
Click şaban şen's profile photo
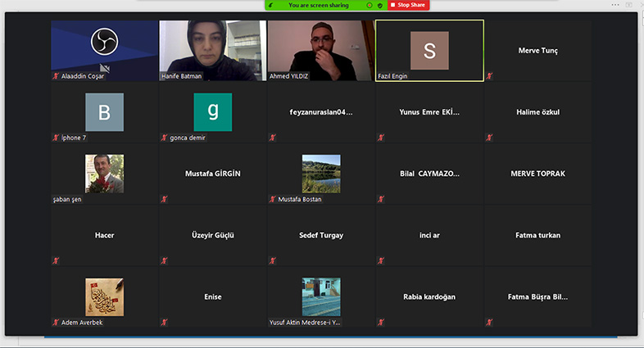(x=104, y=174)
